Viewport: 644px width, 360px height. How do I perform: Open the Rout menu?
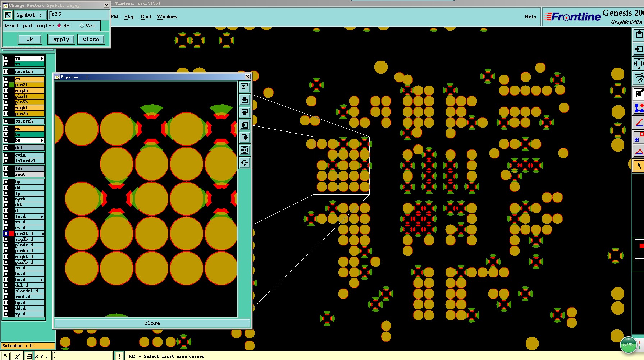[x=146, y=17]
